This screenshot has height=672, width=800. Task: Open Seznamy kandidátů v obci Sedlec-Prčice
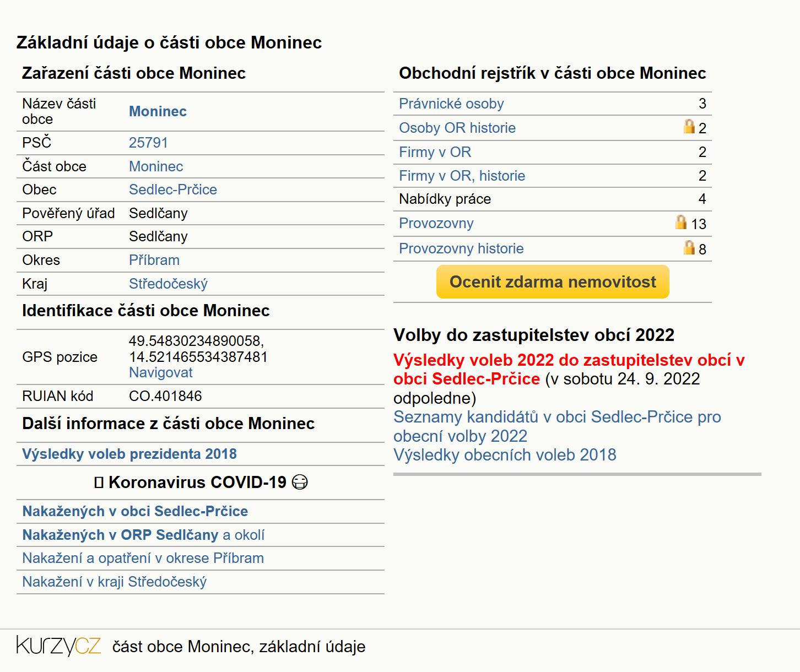pyautogui.click(x=557, y=426)
